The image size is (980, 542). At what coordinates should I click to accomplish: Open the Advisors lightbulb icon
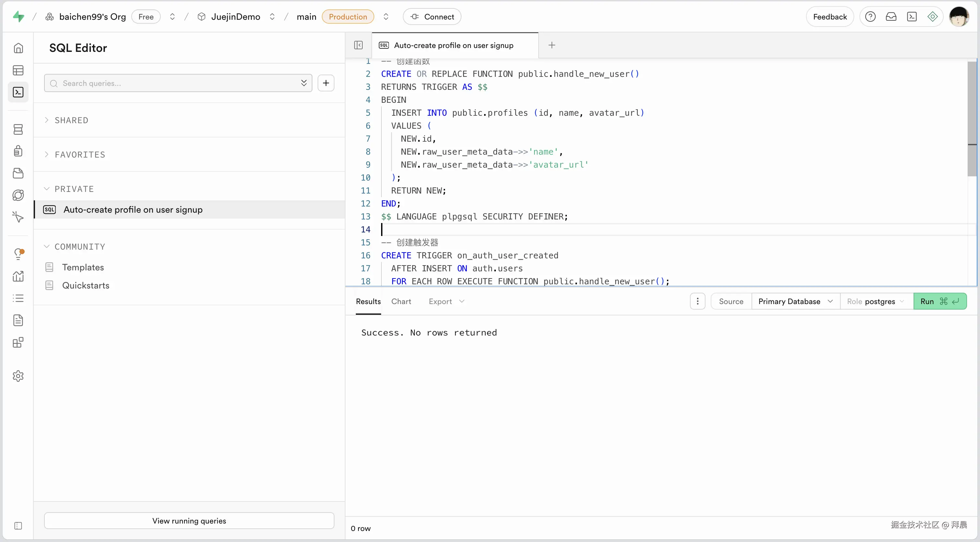point(18,253)
